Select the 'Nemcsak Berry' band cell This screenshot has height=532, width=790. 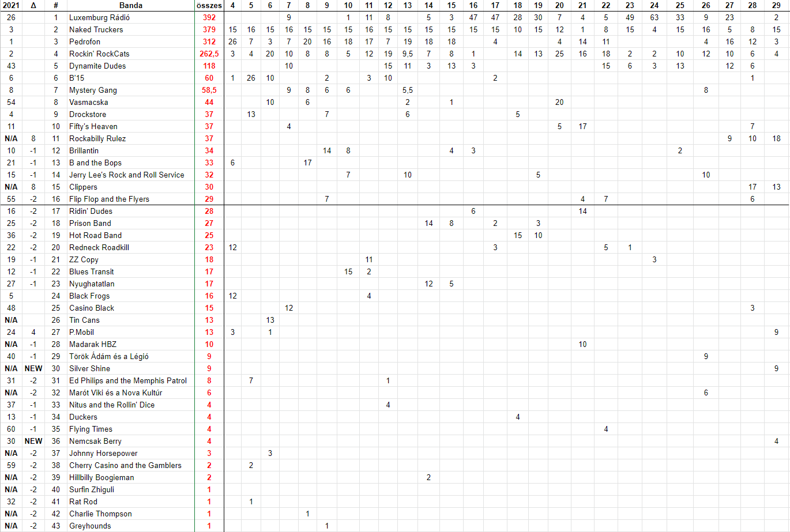click(x=95, y=441)
